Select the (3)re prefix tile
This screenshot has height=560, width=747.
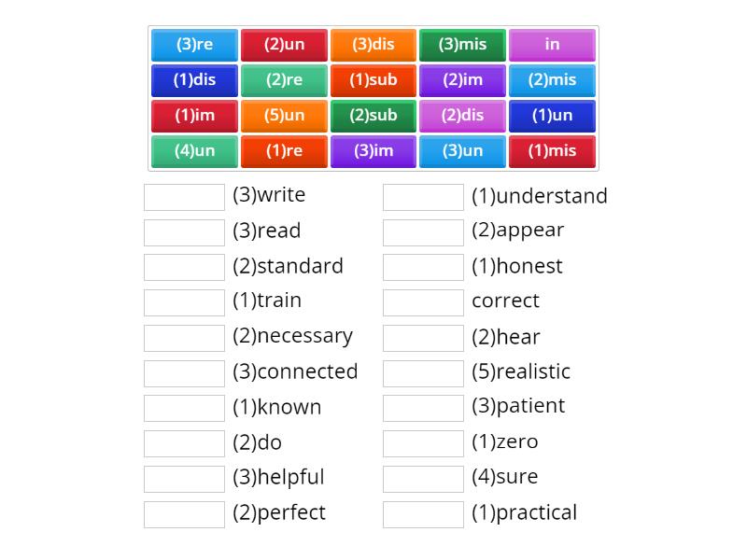[x=193, y=44]
